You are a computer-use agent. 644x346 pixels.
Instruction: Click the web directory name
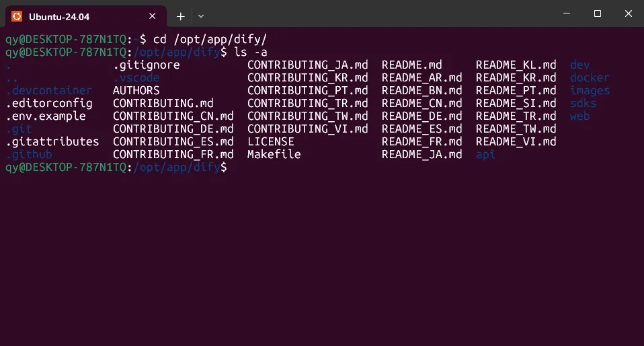tap(579, 116)
